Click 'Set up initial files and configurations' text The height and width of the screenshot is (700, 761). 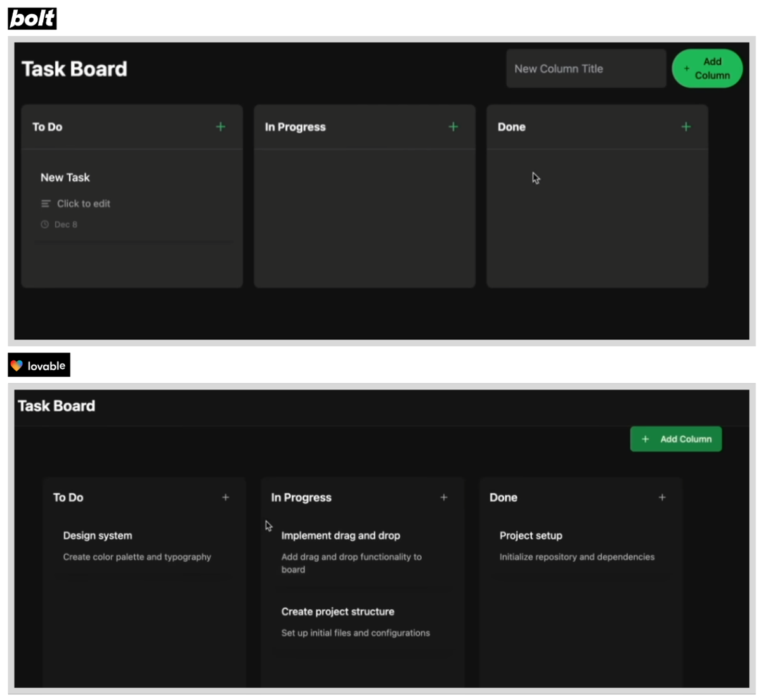click(356, 633)
